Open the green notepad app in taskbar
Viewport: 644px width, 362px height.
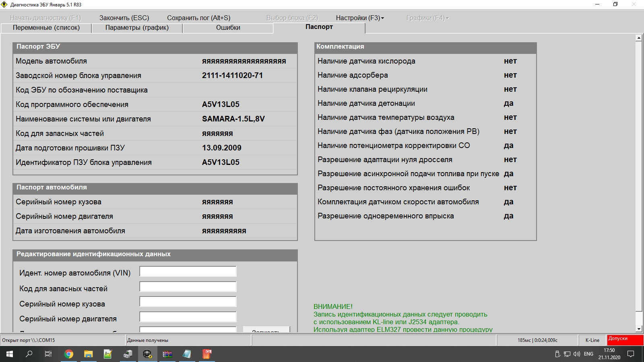(x=108, y=354)
